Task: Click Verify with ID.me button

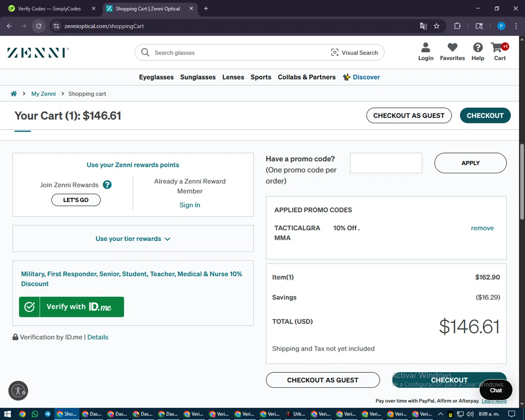Action: coord(71,307)
